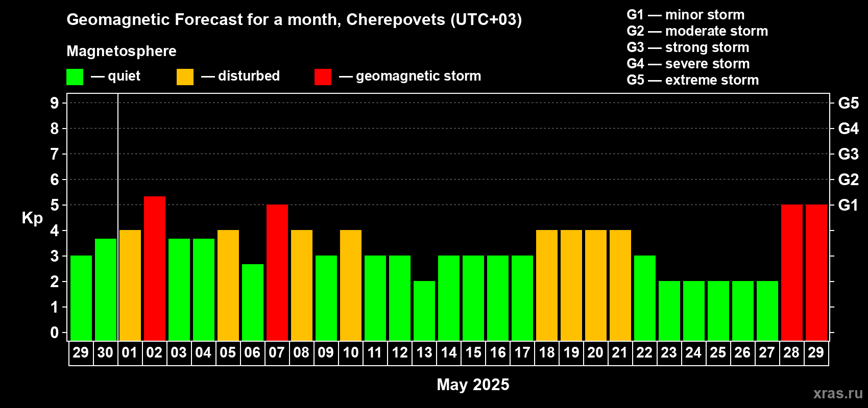Click the Kp value 5 on axis
The image size is (868, 408).
click(x=55, y=205)
